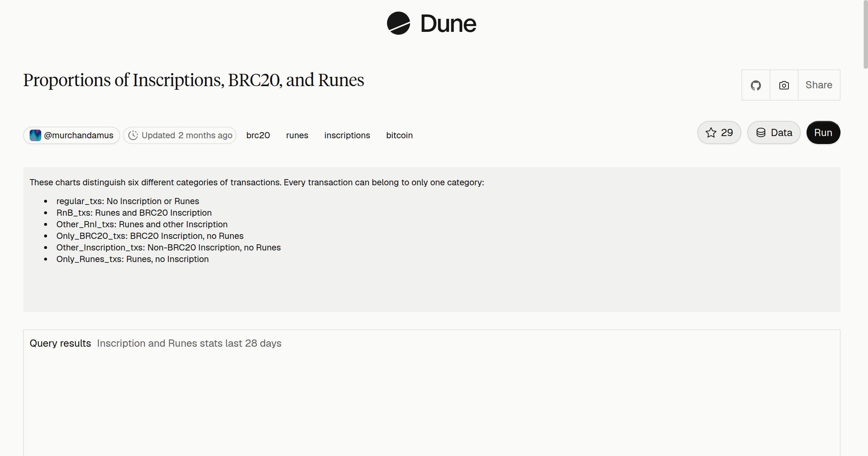This screenshot has width=868, height=456.
Task: Click the camera screenshot icon
Action: (x=784, y=85)
